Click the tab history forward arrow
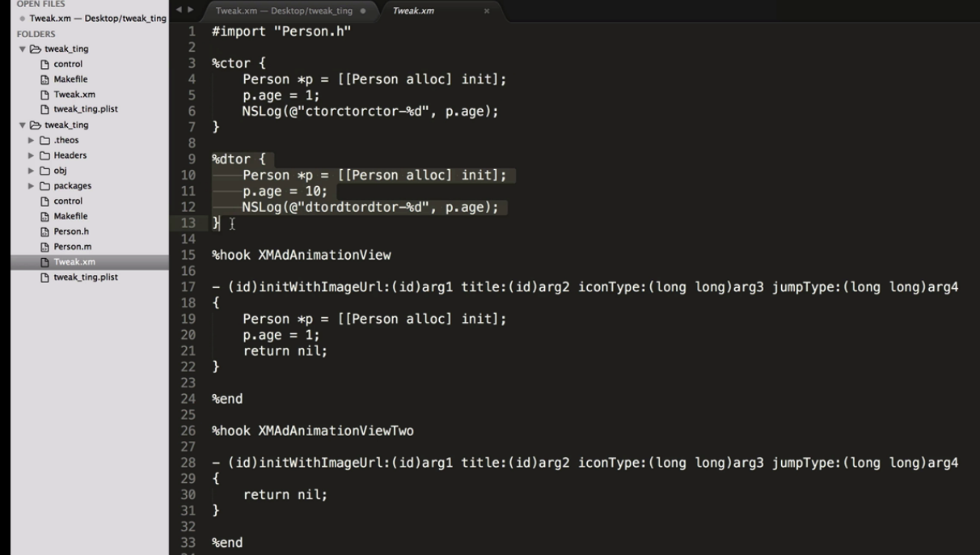 pyautogui.click(x=191, y=11)
